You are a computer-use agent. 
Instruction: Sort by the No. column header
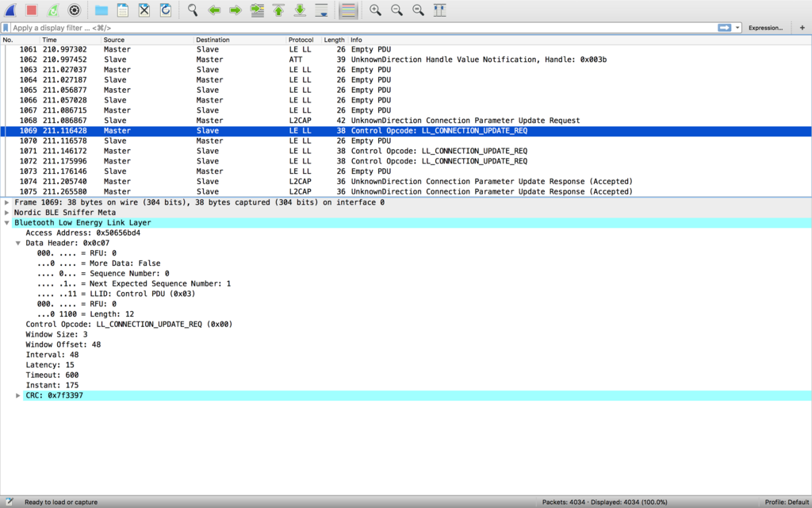(x=20, y=40)
